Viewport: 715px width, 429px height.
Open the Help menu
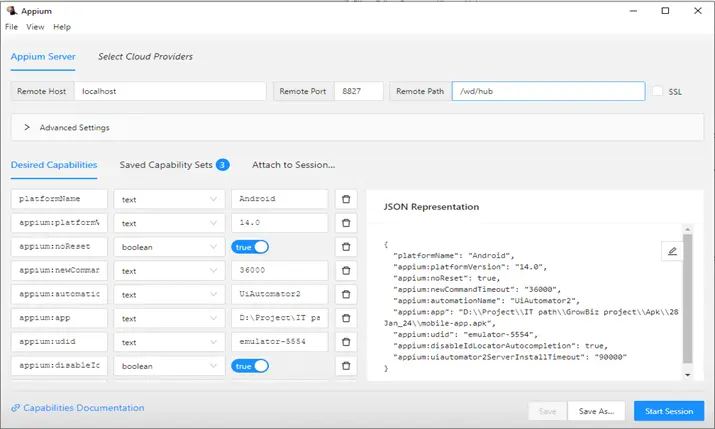[62, 27]
